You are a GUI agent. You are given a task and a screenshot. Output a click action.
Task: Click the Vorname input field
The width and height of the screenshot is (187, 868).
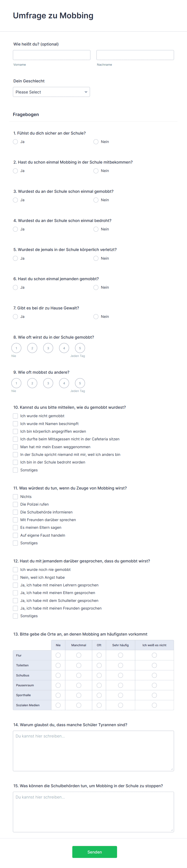click(x=51, y=55)
